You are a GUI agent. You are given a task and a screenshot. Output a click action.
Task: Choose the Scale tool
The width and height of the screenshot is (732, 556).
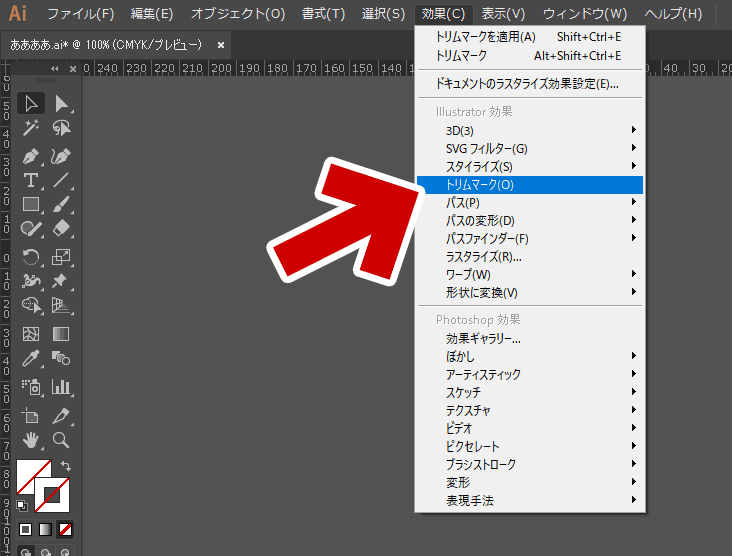[61, 257]
